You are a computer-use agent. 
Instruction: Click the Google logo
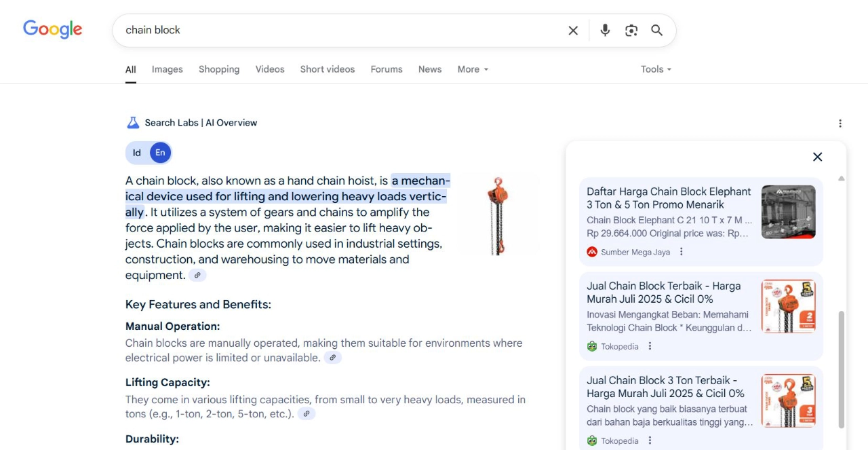(52, 29)
